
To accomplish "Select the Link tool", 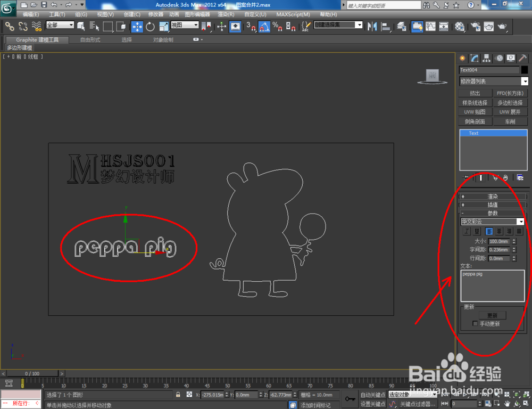I will [x=10, y=26].
